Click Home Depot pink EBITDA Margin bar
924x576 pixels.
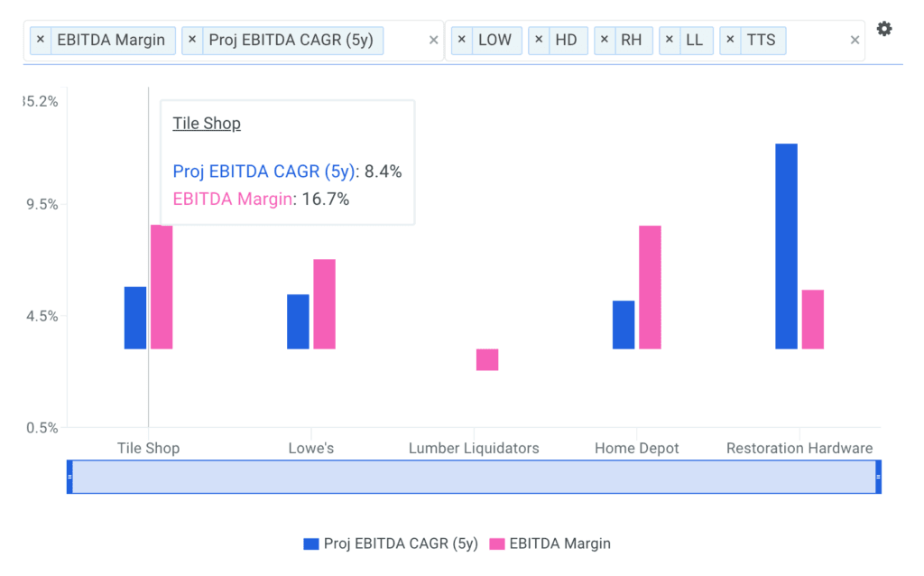coord(650,287)
